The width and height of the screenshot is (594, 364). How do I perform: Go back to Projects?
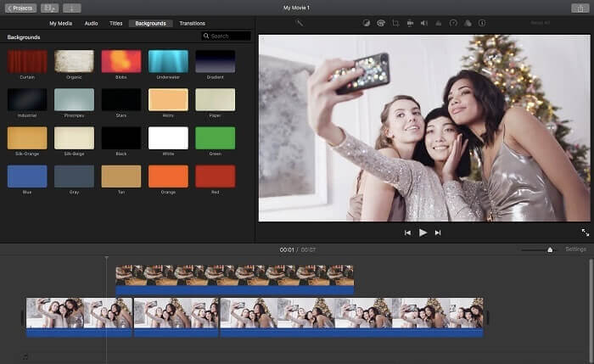tap(20, 8)
